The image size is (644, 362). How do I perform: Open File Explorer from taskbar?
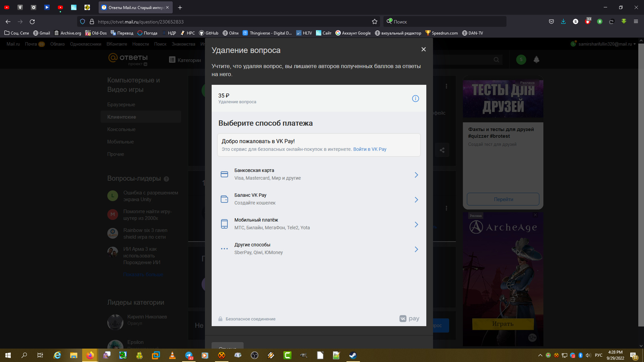pos(73,355)
